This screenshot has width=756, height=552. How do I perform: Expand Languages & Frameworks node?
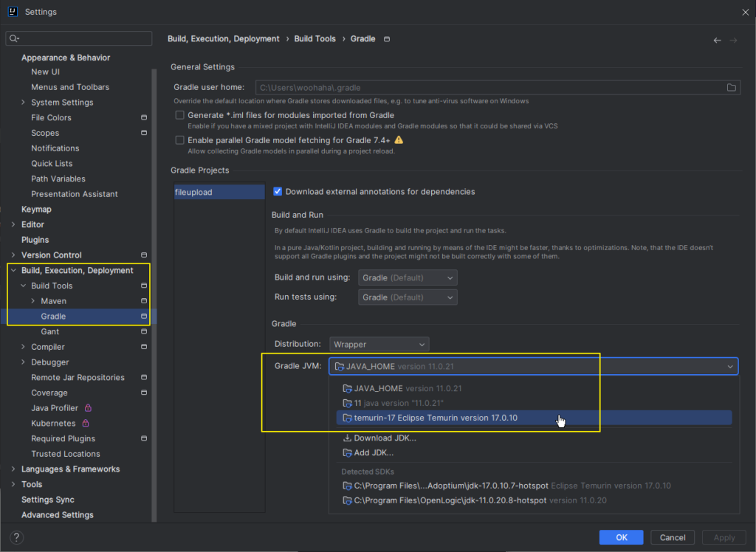coord(13,469)
